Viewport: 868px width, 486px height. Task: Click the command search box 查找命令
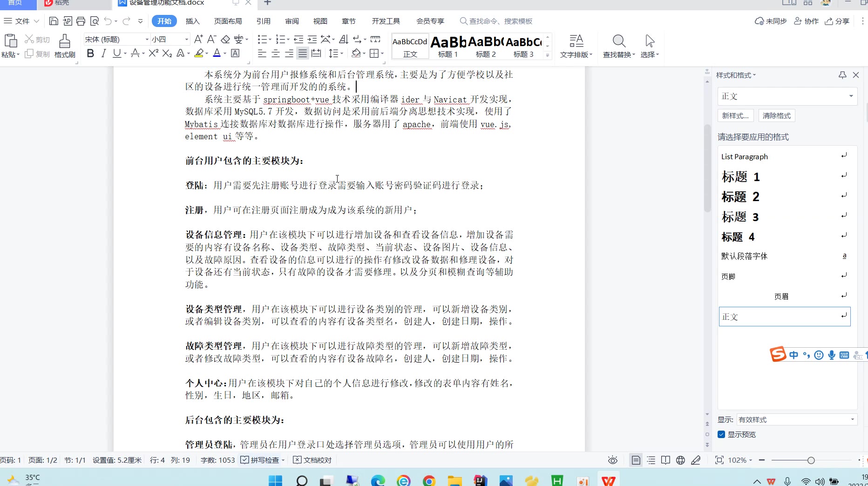click(x=496, y=21)
